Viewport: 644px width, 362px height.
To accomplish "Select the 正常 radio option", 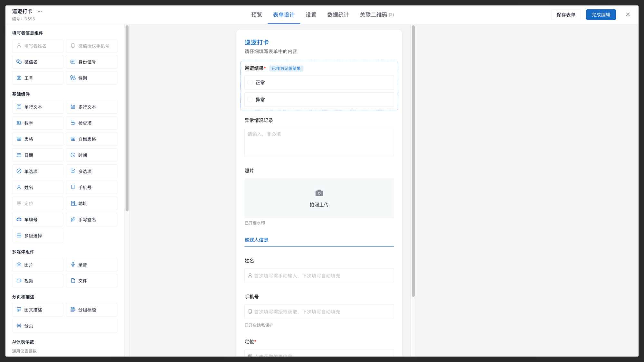I will pos(250,83).
